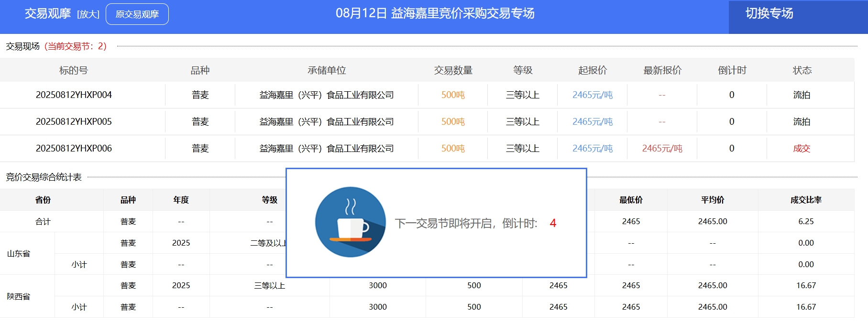The height and width of the screenshot is (324, 868).
Task: Click the 成交比率 column header
Action: (x=806, y=200)
